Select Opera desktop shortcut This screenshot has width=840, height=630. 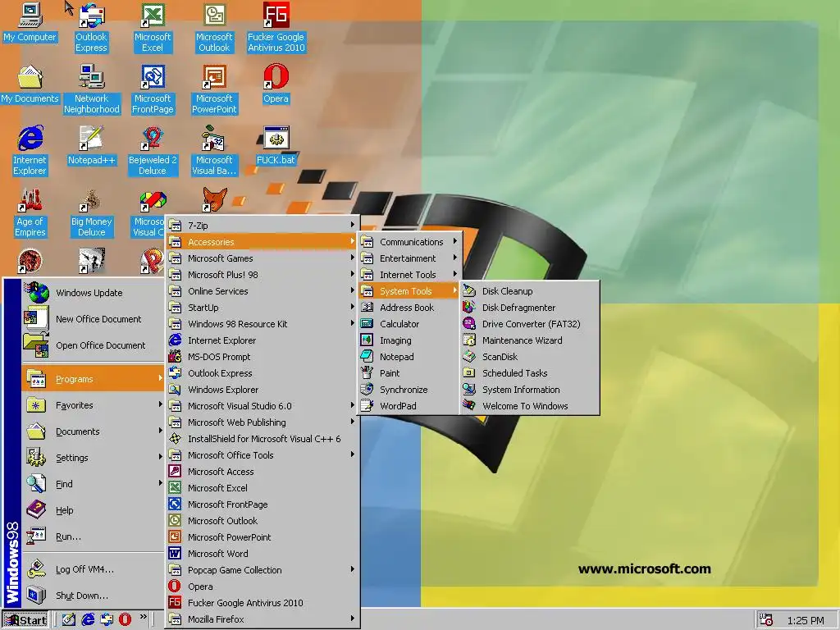click(x=276, y=84)
